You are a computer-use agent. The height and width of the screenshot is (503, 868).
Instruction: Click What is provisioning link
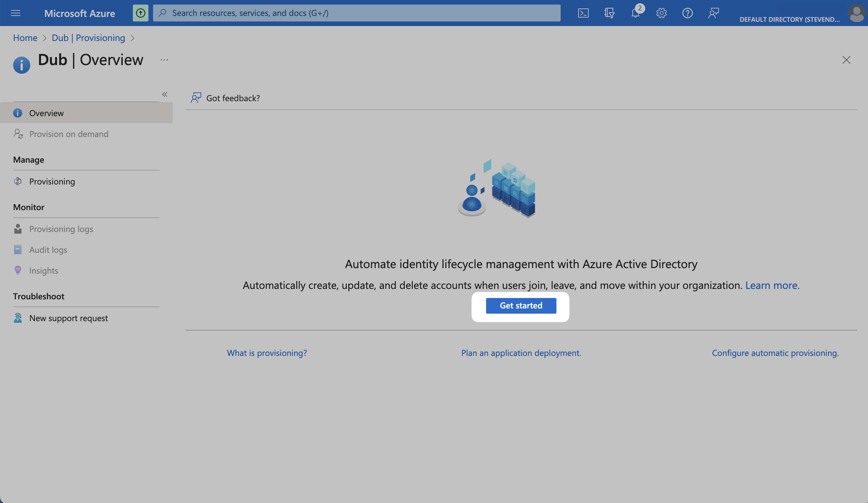coord(267,353)
